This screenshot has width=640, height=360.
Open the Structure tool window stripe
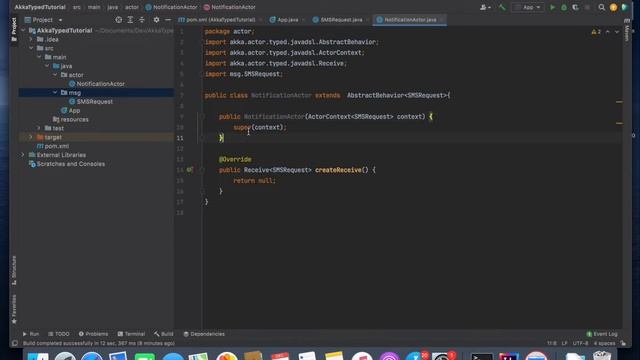(x=14, y=270)
